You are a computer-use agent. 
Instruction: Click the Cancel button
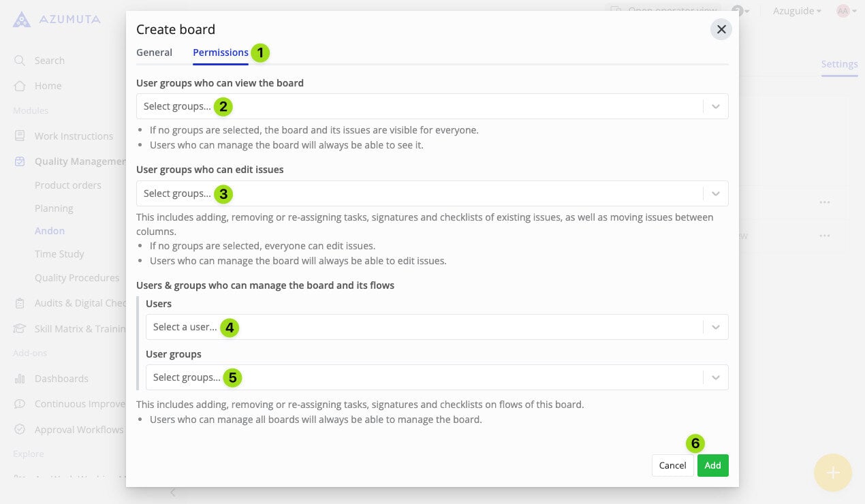pos(672,465)
